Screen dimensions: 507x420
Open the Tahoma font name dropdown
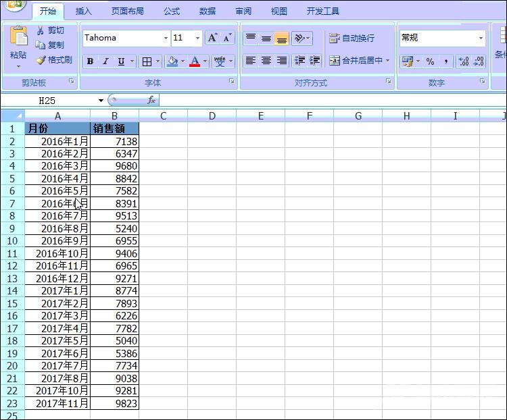[166, 38]
